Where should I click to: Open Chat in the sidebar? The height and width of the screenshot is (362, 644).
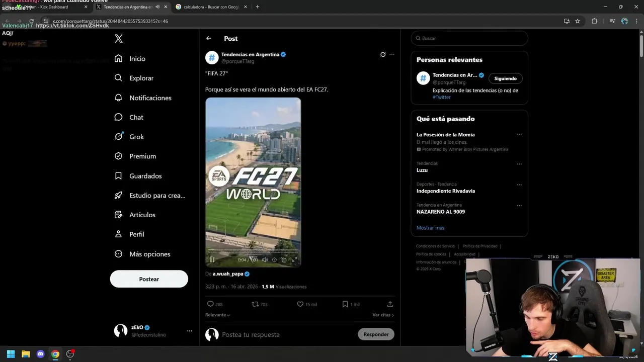pos(129,117)
